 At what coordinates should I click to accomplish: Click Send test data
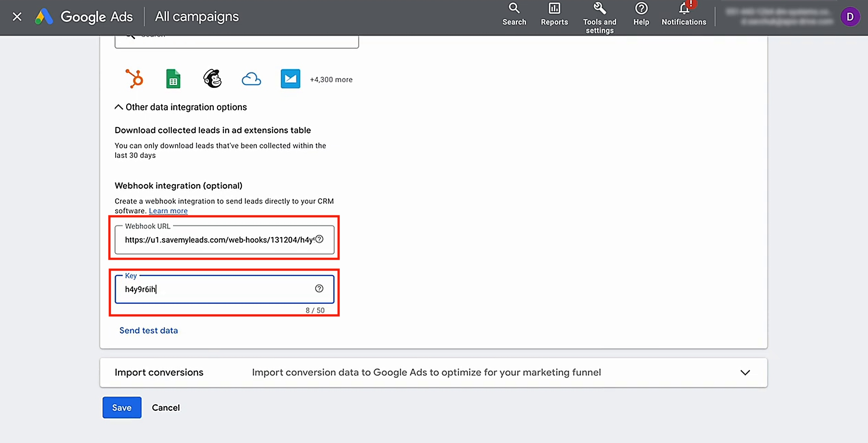click(x=148, y=331)
